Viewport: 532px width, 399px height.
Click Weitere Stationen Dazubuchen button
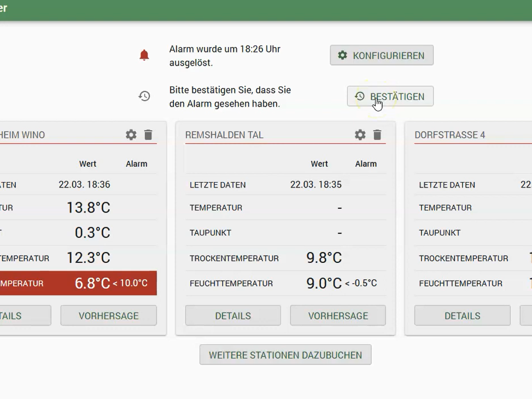click(285, 355)
